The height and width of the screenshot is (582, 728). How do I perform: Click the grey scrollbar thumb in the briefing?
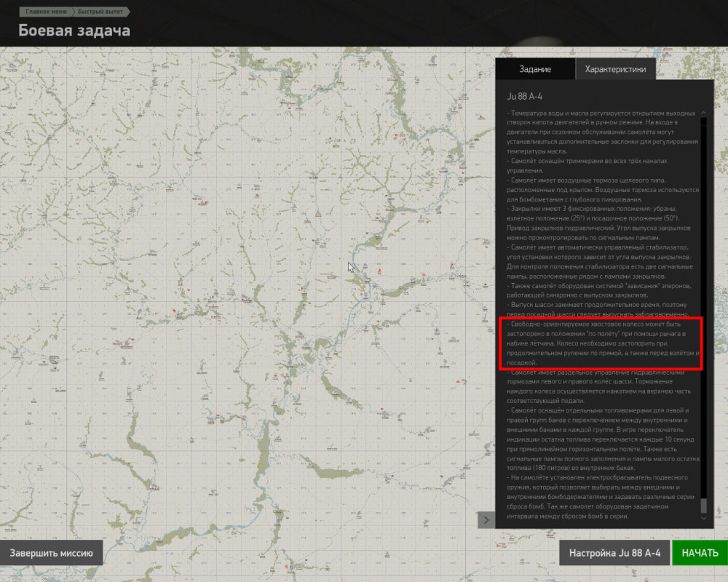[x=703, y=506]
